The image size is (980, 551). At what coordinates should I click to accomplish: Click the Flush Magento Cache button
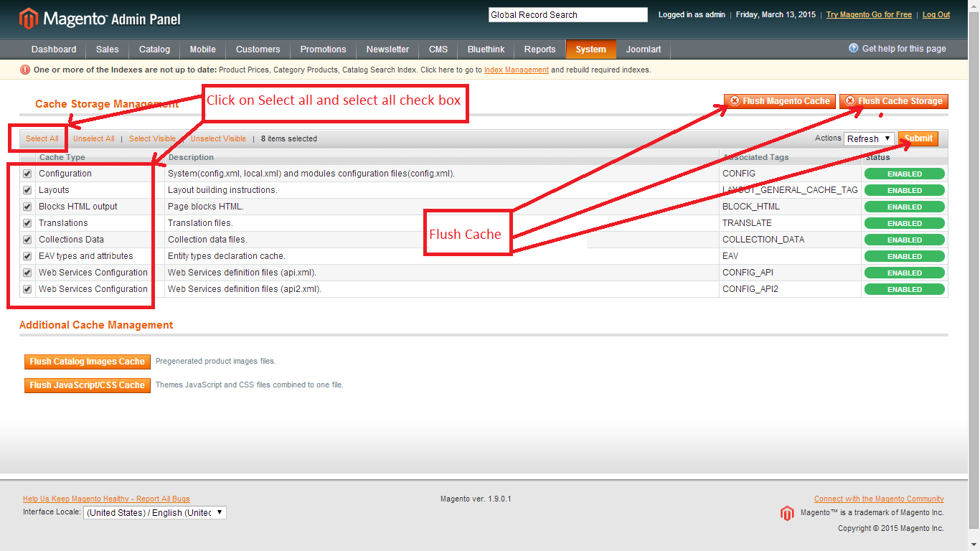pos(780,101)
